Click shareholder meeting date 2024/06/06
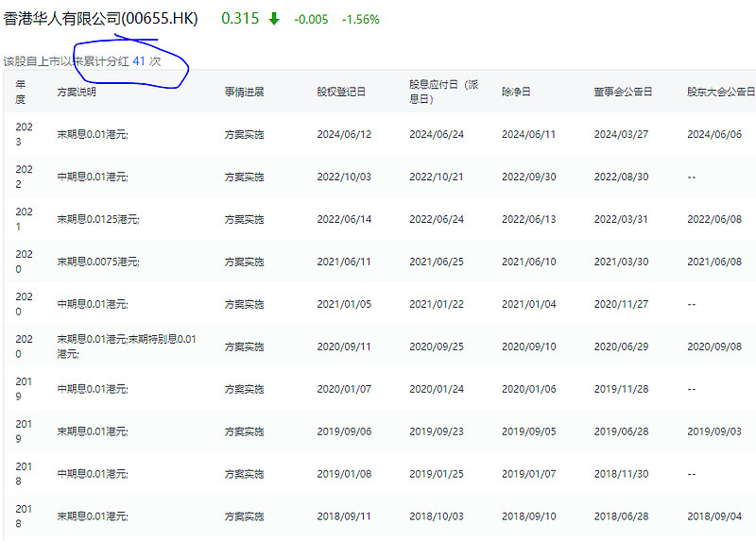756x541 pixels. pos(714,134)
